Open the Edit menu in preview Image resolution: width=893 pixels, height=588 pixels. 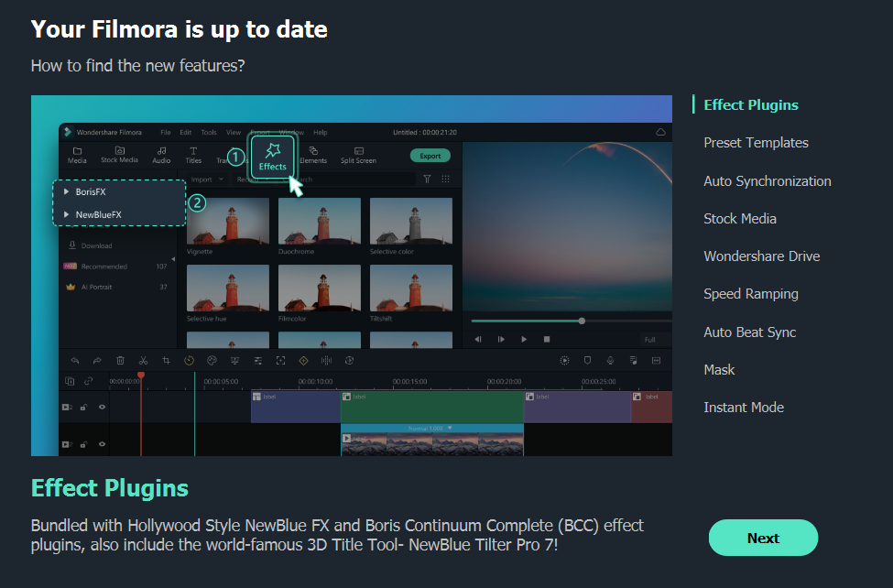186,132
